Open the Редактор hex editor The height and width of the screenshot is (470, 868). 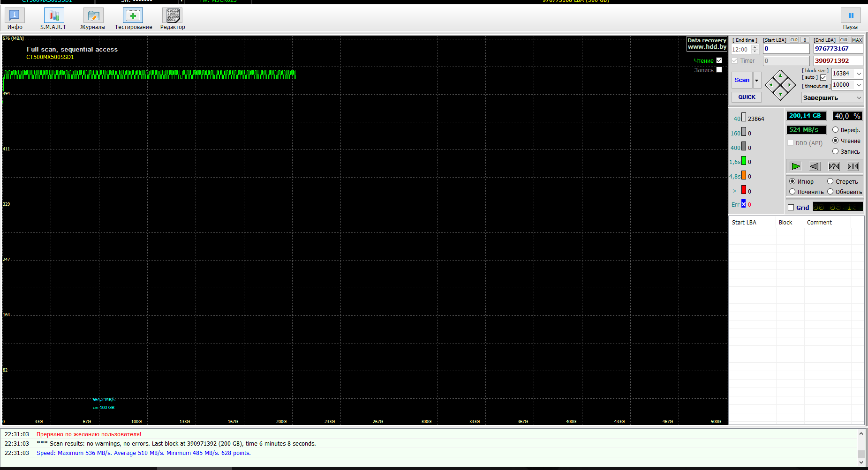pyautogui.click(x=173, y=19)
